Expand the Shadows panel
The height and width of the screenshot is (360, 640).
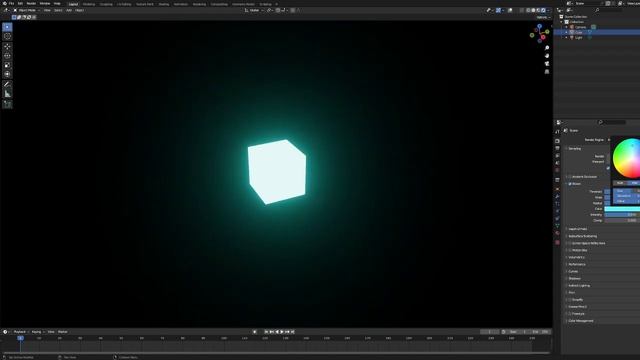tap(574, 279)
